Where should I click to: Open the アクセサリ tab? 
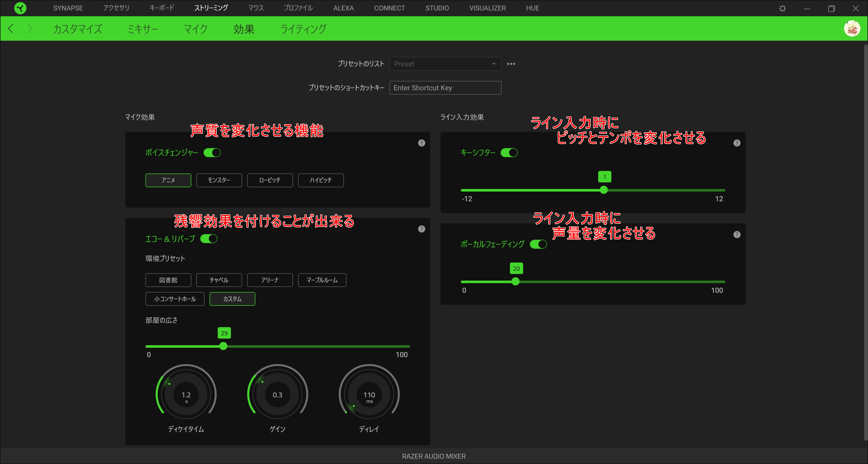(x=116, y=8)
